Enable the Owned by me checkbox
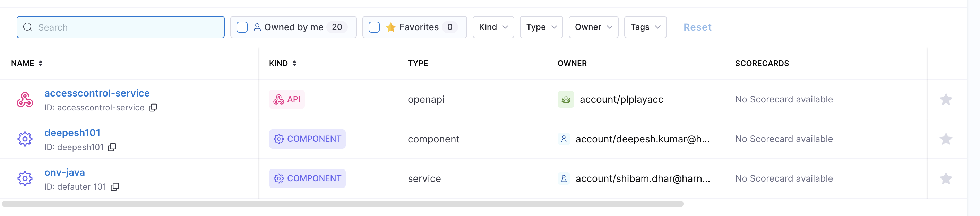 pyautogui.click(x=242, y=27)
